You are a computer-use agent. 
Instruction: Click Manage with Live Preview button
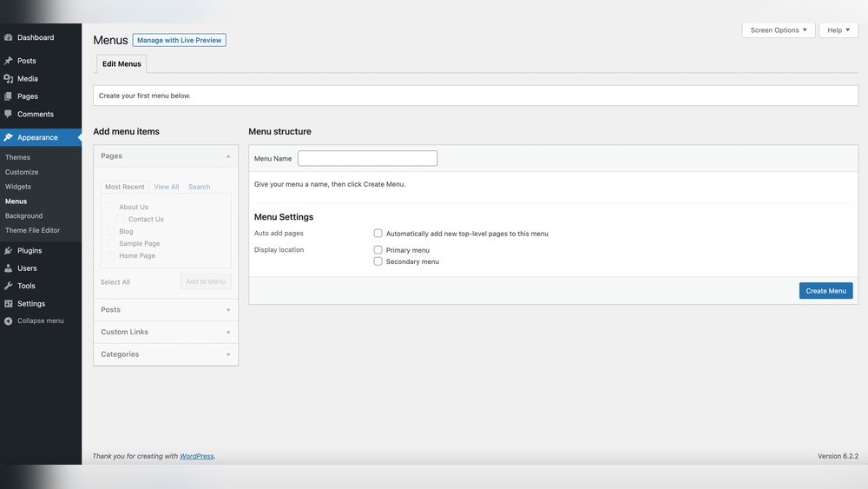[180, 40]
